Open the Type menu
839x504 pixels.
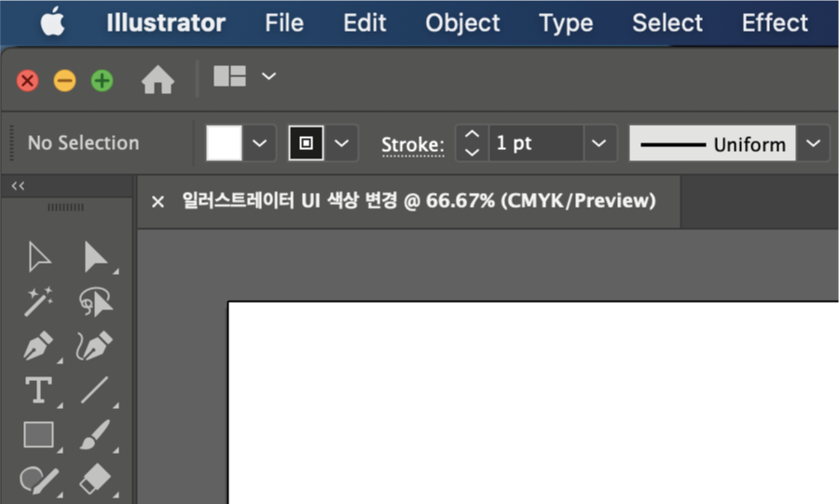click(566, 23)
